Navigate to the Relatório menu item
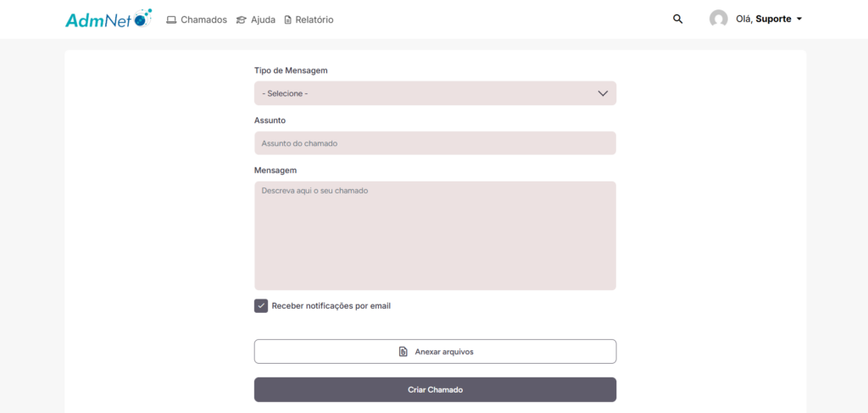 [x=314, y=20]
